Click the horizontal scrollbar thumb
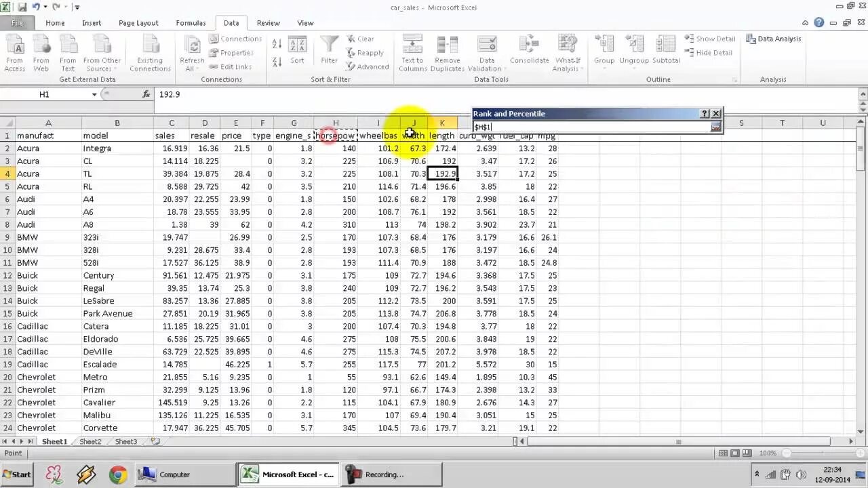Image resolution: width=868 pixels, height=488 pixels. [678, 442]
